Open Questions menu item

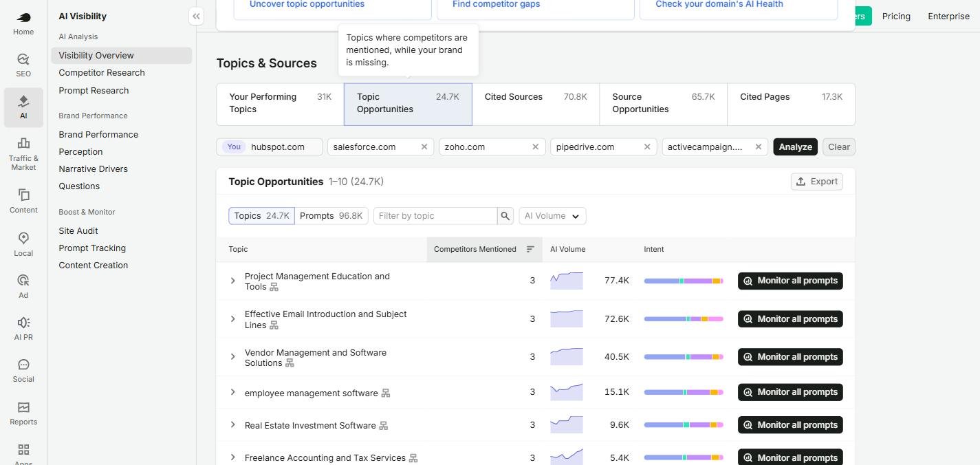[79, 186]
